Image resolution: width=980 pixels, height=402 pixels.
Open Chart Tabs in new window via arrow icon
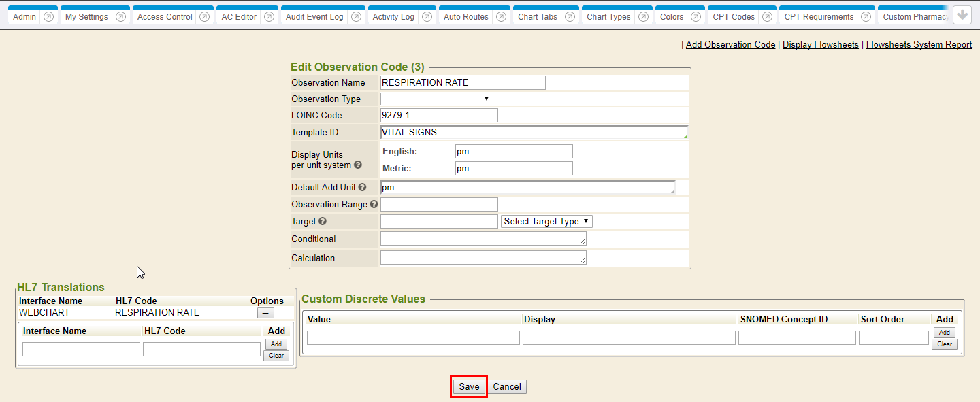[569, 17]
